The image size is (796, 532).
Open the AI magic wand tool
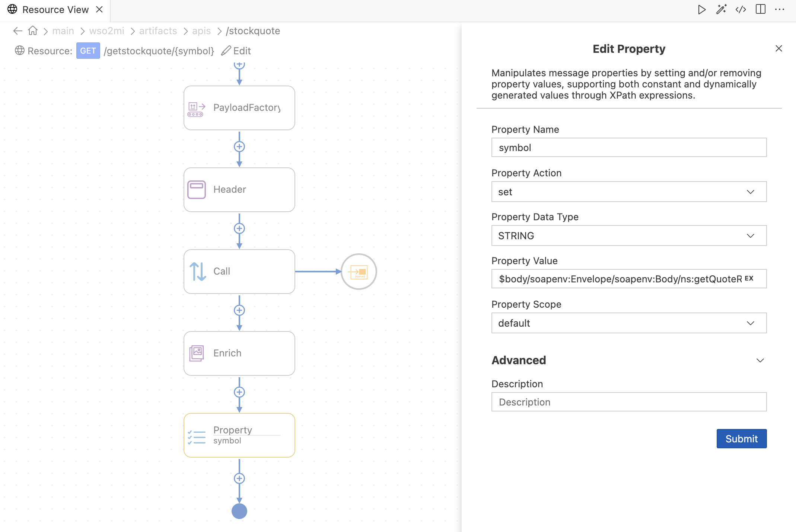[x=721, y=10]
